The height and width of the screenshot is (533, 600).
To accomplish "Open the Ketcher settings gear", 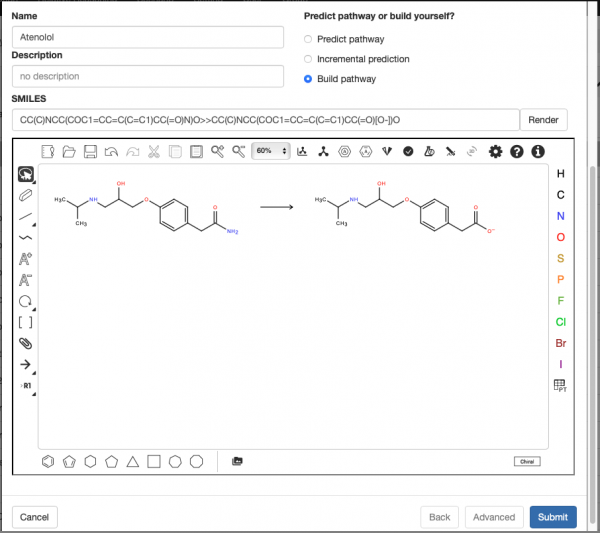I will click(495, 151).
